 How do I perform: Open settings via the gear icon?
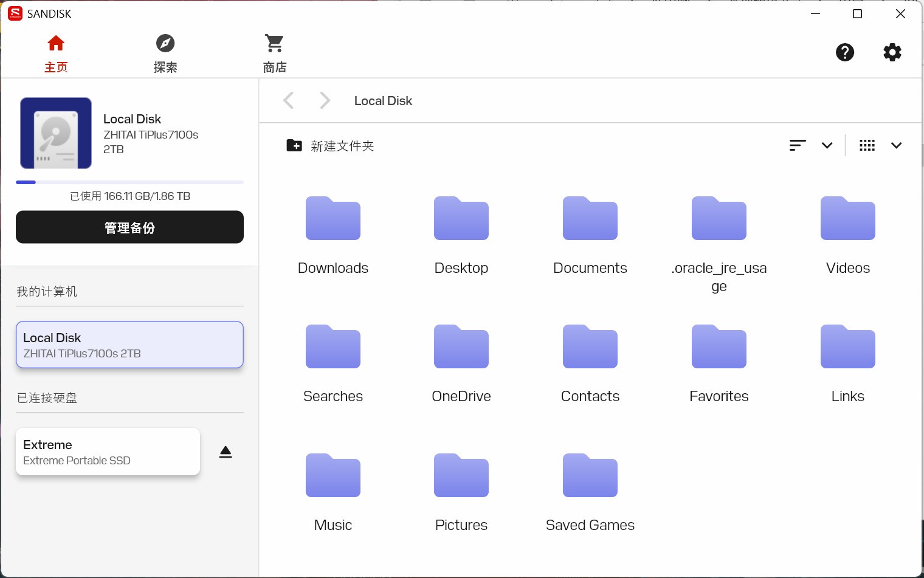tap(892, 52)
